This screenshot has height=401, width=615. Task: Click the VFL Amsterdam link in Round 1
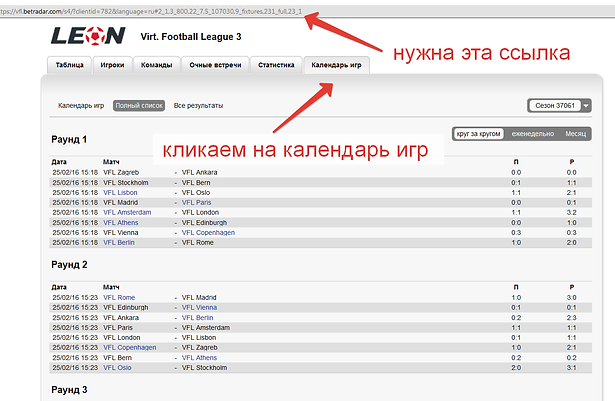[127, 212]
